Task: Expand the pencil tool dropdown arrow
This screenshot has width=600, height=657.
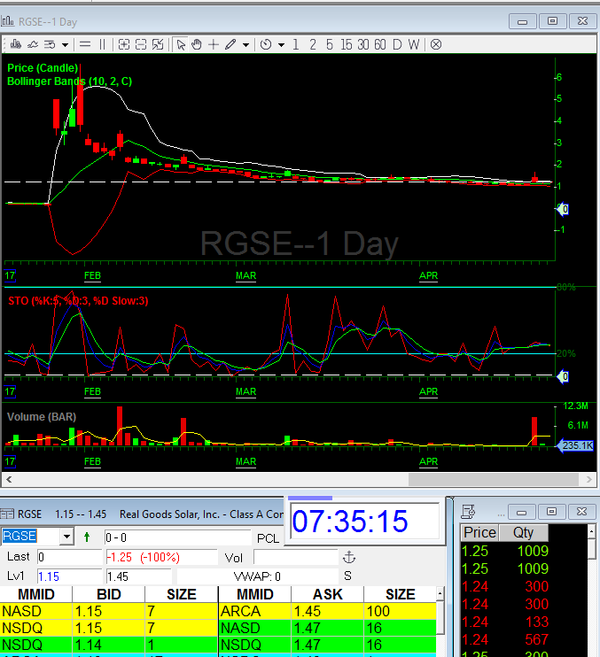Action: coord(246,44)
